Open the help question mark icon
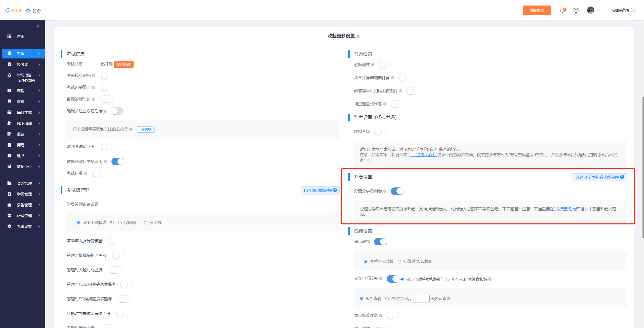644x328 pixels. (x=576, y=10)
